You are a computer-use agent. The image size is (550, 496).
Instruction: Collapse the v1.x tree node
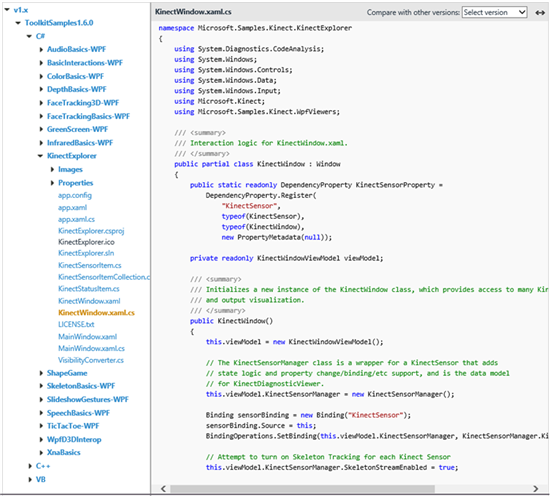click(x=7, y=10)
